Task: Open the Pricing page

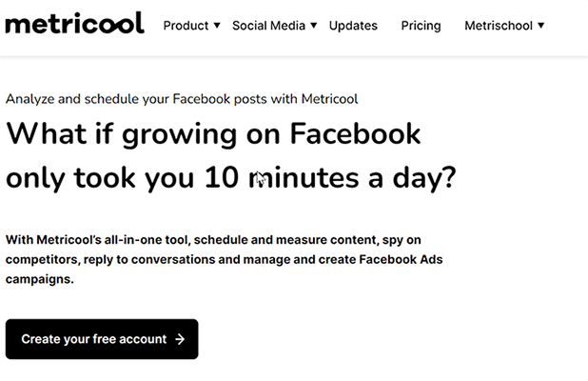Action: pos(421,26)
